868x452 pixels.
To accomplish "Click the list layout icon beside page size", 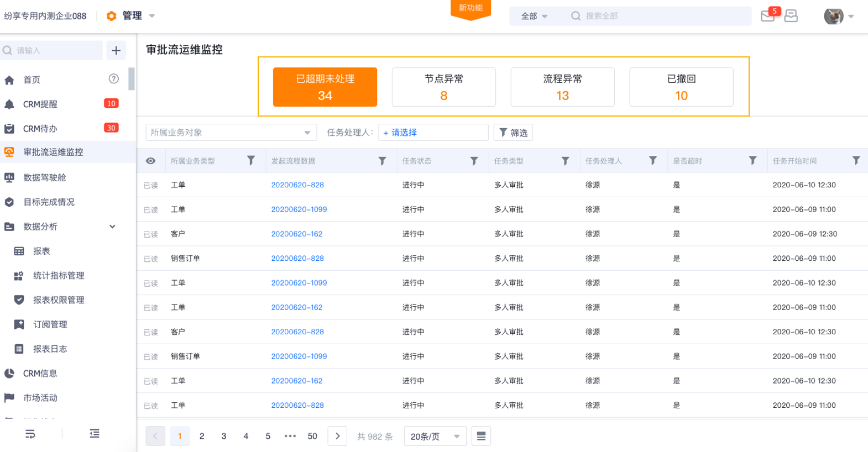I will 481,436.
